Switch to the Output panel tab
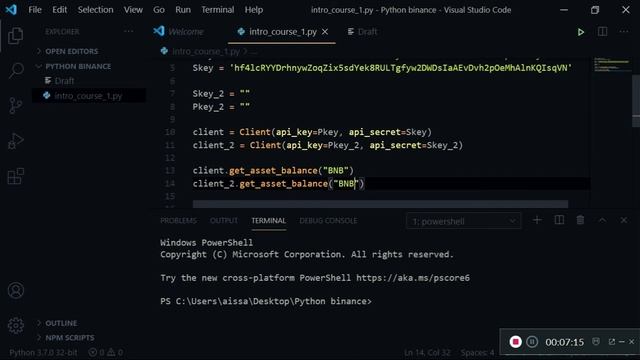The width and height of the screenshot is (640, 360). click(224, 220)
